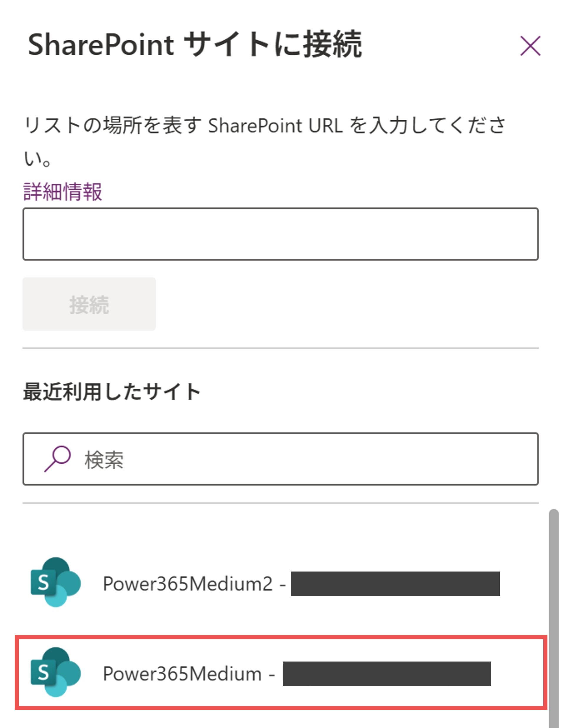The width and height of the screenshot is (563, 728).
Task: Click the SharePoint icon in the highlighted row
Action: [x=56, y=672]
